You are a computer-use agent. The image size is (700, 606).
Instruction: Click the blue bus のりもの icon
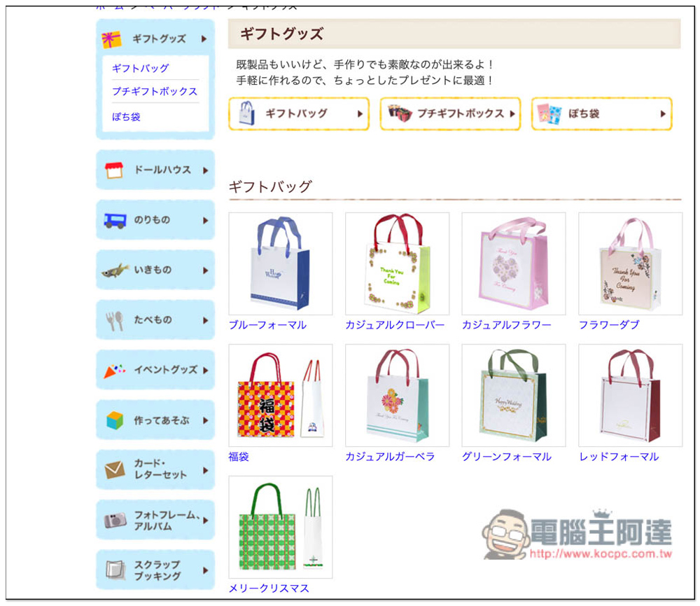(115, 220)
